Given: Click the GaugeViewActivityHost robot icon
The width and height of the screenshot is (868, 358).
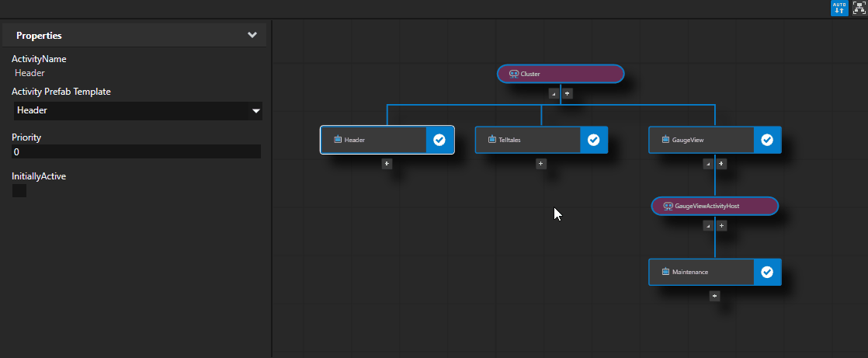Looking at the screenshot, I should tap(668, 206).
